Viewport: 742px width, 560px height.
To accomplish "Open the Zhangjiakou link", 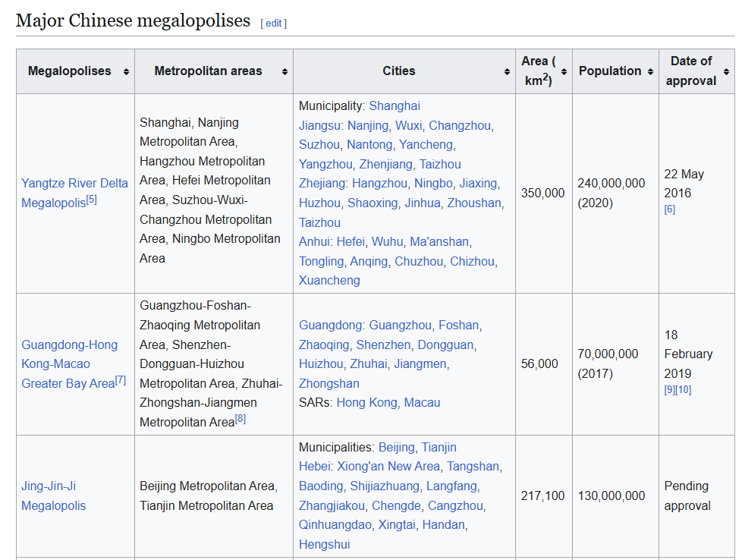I will [332, 505].
